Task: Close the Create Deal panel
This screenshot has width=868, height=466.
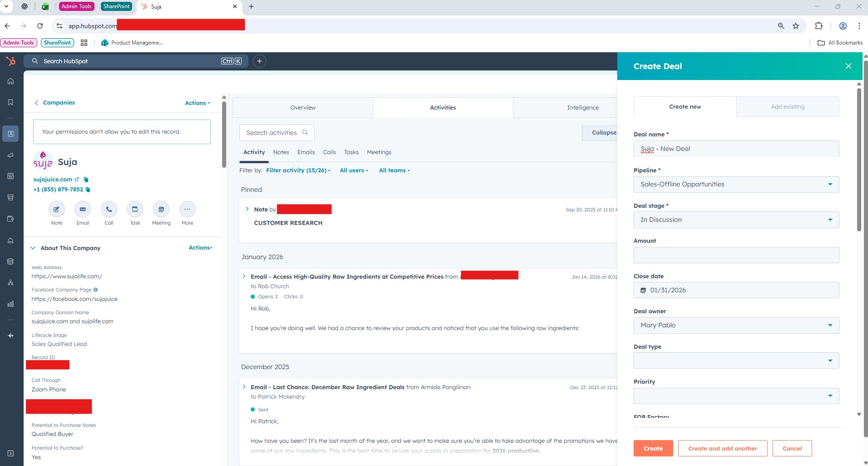Action: 848,66
